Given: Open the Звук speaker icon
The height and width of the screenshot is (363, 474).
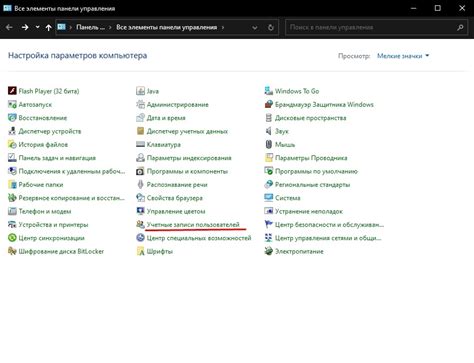Looking at the screenshot, I should coord(269,131).
